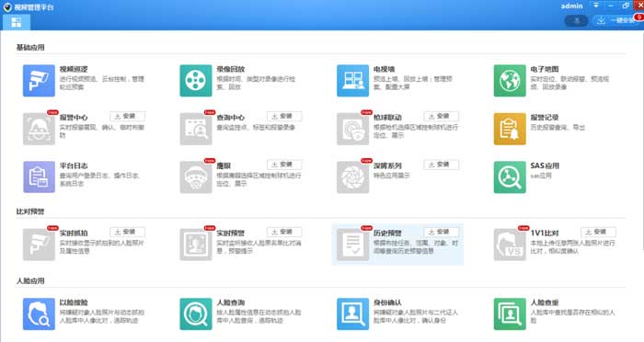Image resolution: width=644 pixels, height=342 pixels.
Task: Install the 实时抓拍 module
Action: [x=127, y=232]
